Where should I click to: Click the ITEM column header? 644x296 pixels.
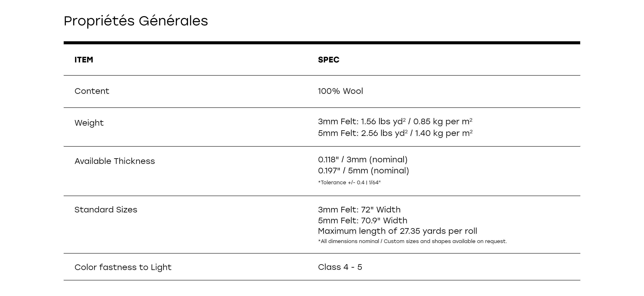click(x=84, y=60)
